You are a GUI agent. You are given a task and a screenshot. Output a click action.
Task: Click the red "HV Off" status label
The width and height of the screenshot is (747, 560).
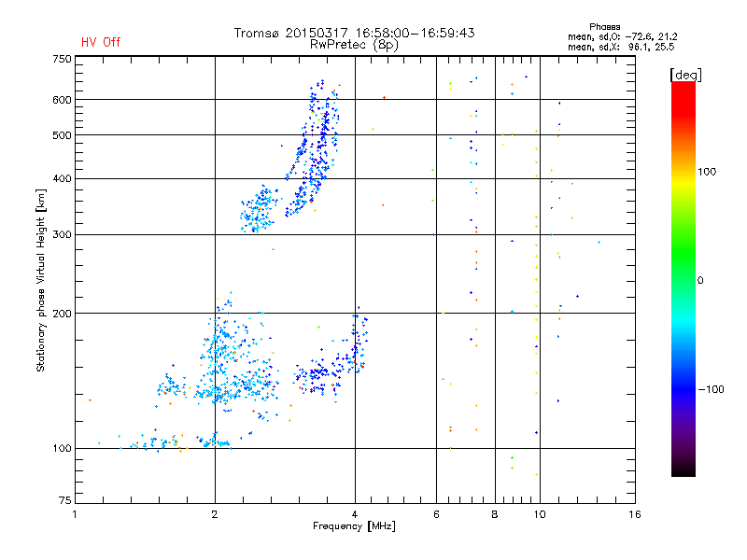pos(101,42)
